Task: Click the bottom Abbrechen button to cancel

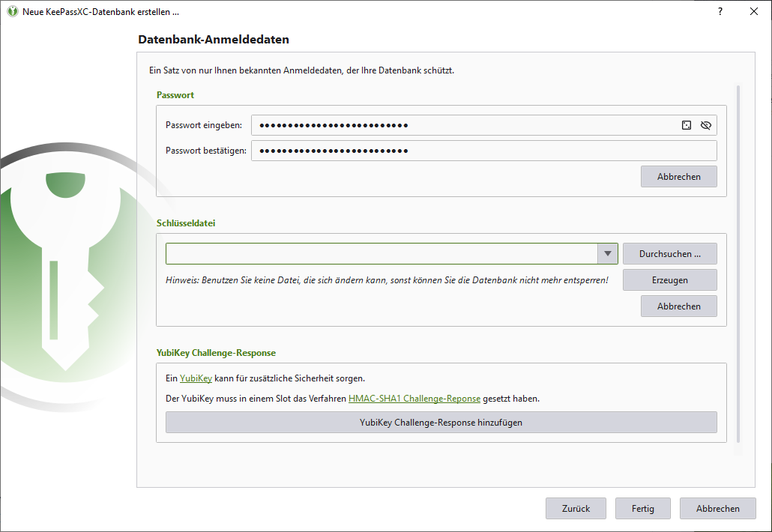Action: point(717,508)
